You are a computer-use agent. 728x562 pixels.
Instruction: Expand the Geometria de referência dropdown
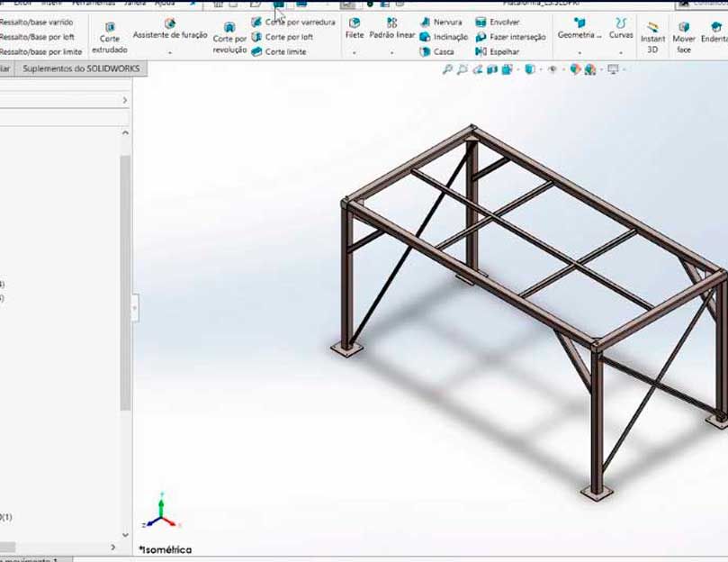click(x=579, y=53)
